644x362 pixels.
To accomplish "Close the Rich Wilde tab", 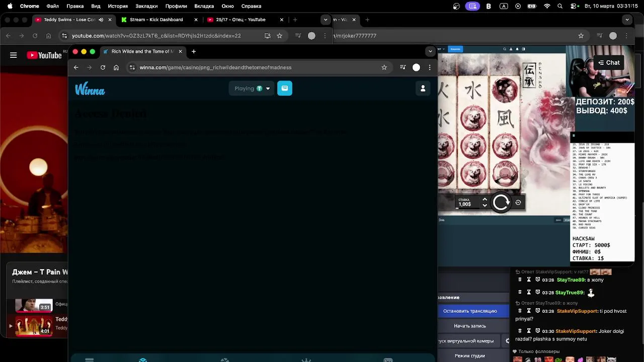I will 180,51.
